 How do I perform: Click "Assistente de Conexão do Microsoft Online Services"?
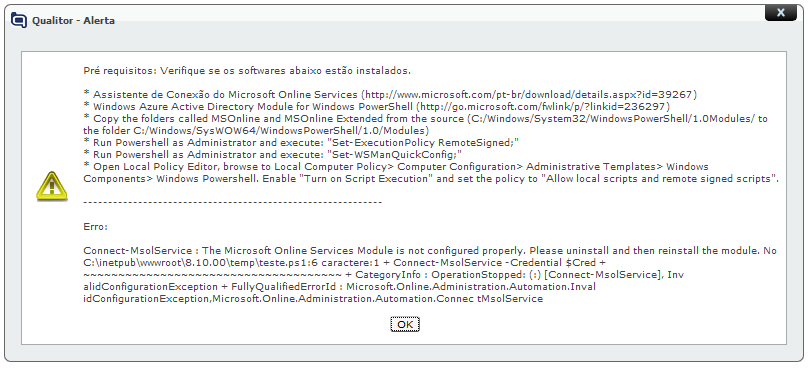click(225, 94)
